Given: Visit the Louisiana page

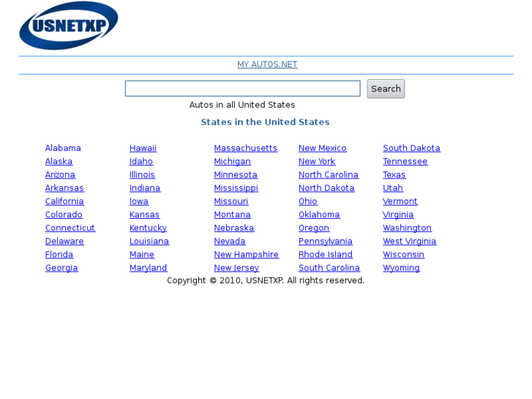Looking at the screenshot, I should pos(149,241).
